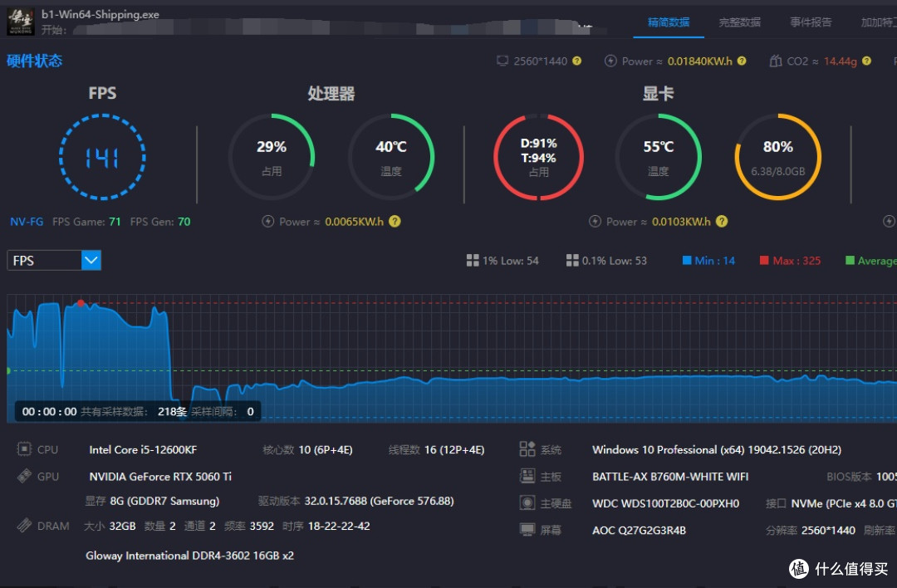Open the FPS metric dropdown
Viewport: 897px width, 588px height.
coord(54,261)
